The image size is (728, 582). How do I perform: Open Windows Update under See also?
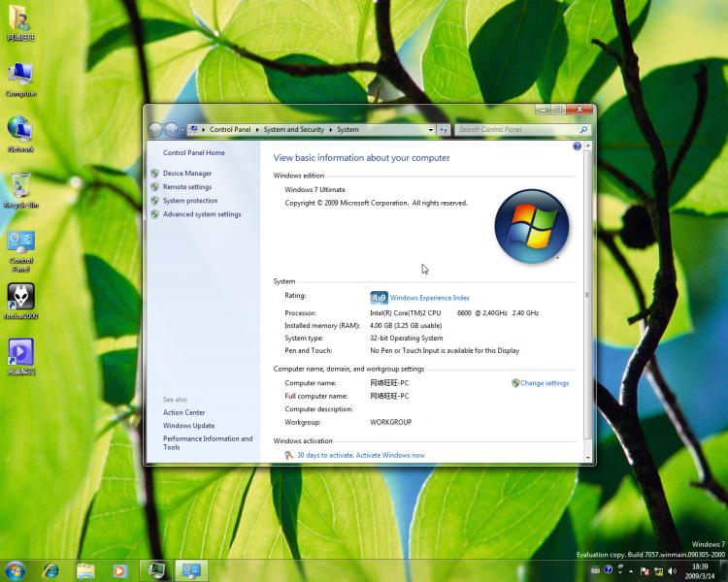pyautogui.click(x=188, y=425)
